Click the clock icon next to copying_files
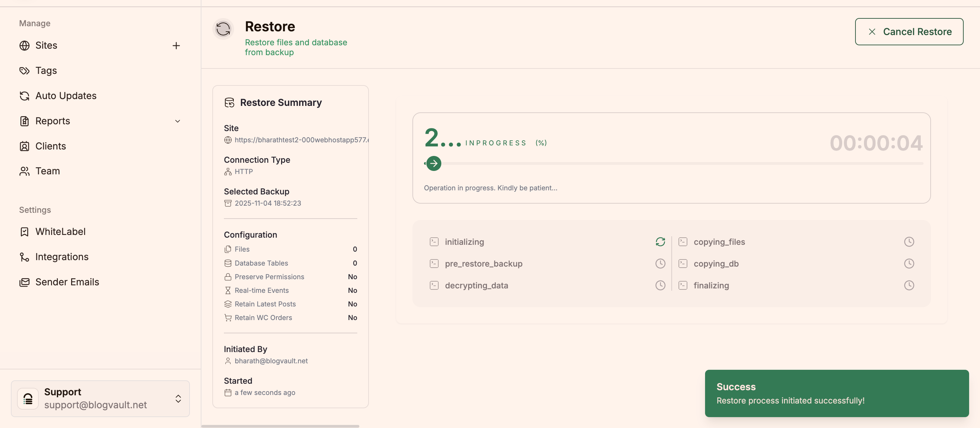The image size is (980, 428). coord(909,241)
